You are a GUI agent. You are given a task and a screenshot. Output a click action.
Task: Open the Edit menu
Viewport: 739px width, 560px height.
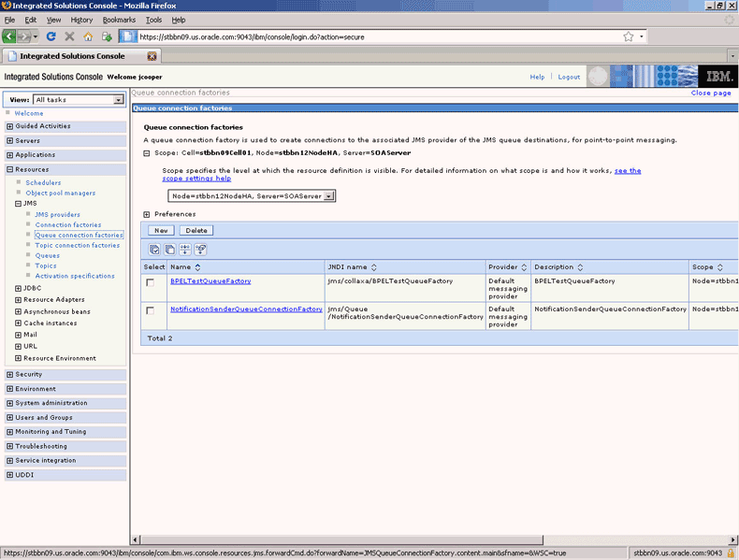click(x=31, y=20)
